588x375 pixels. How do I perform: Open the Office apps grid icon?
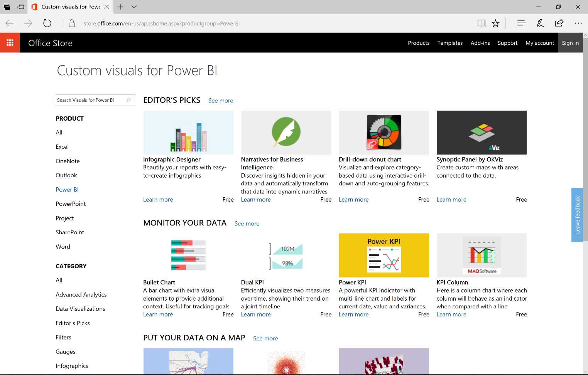point(10,42)
